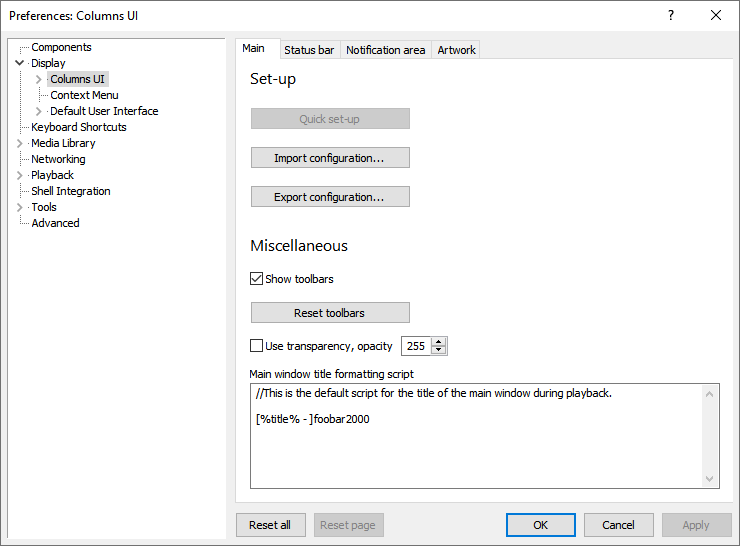Image resolution: width=740 pixels, height=546 pixels.
Task: Collapse the Display tree node
Action: (20, 63)
